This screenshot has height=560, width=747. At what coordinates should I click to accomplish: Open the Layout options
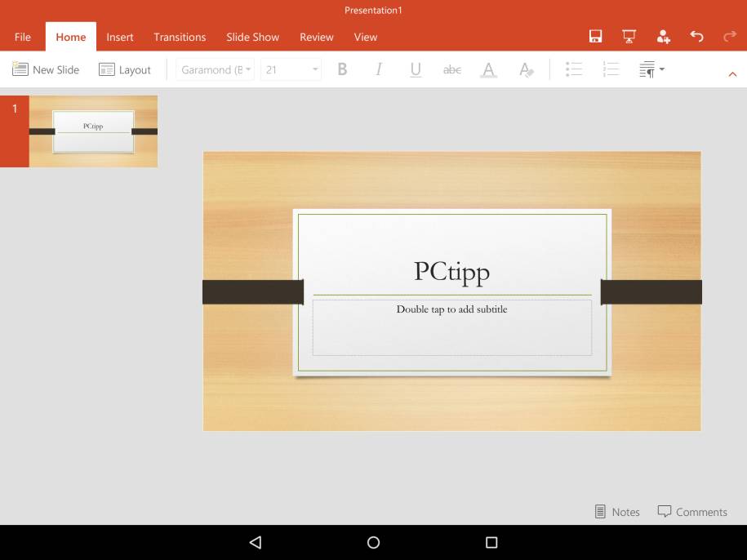pos(125,69)
